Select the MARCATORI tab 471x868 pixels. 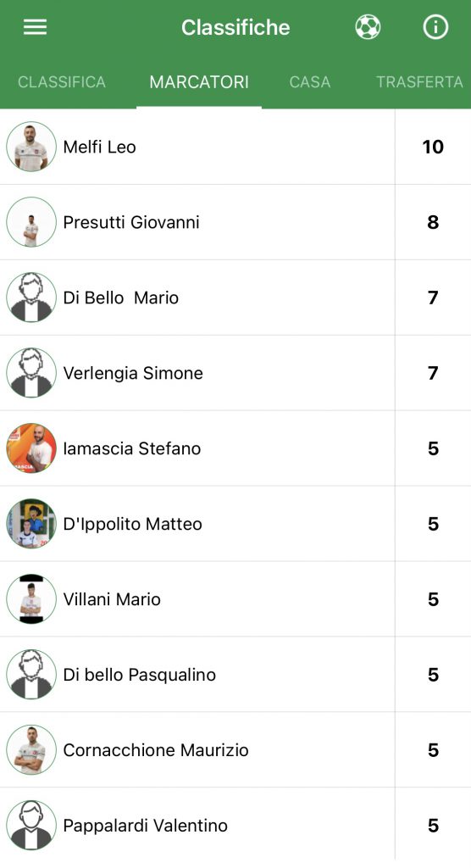[x=199, y=82]
